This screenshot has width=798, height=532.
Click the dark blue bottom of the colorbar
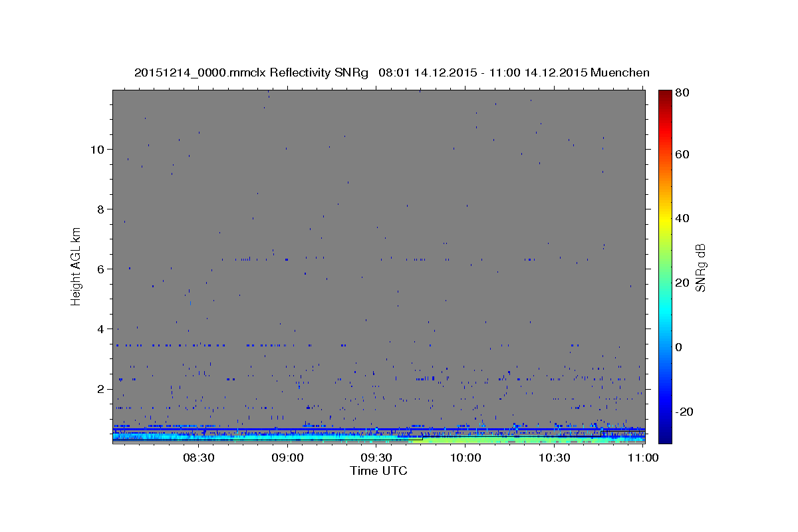(664, 438)
